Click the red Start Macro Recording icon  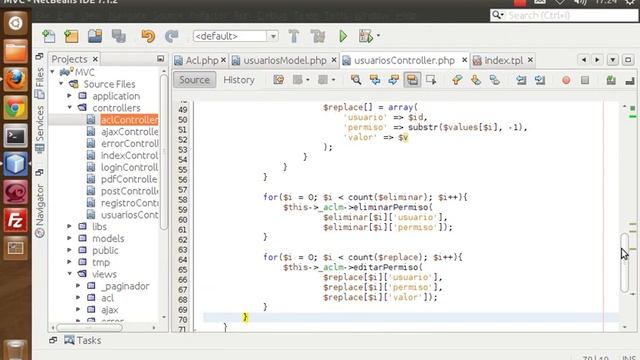tap(566, 80)
